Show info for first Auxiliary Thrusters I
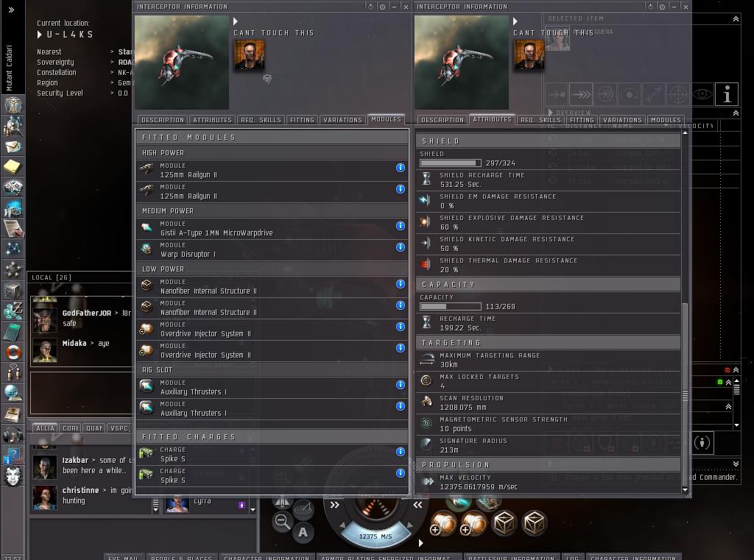The image size is (754, 560). pyautogui.click(x=400, y=385)
